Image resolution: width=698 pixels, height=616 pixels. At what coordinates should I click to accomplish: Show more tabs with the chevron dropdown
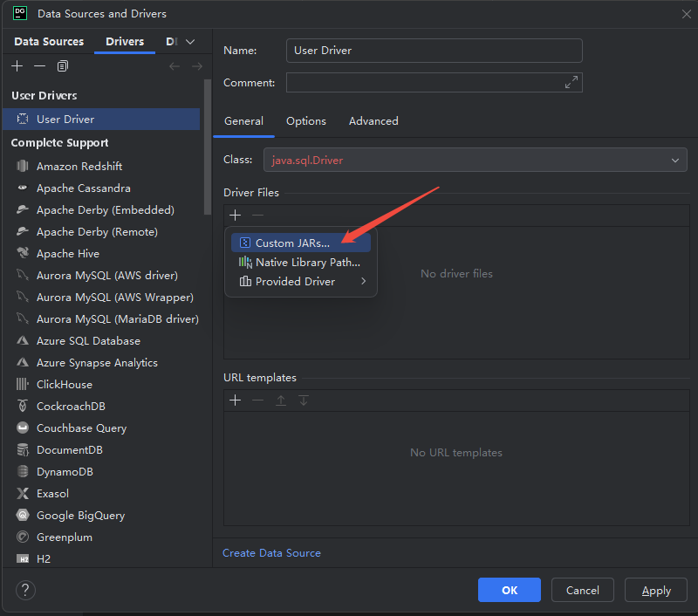(x=190, y=42)
